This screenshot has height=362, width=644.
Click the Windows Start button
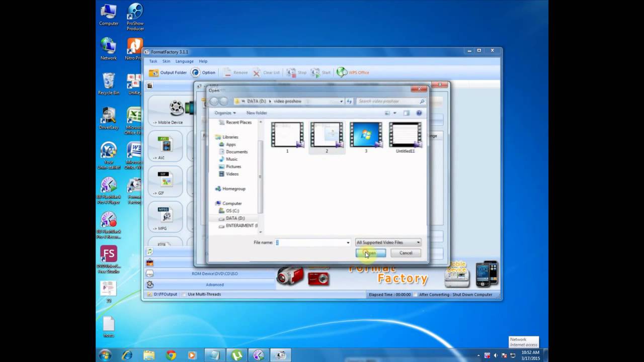[x=106, y=355]
